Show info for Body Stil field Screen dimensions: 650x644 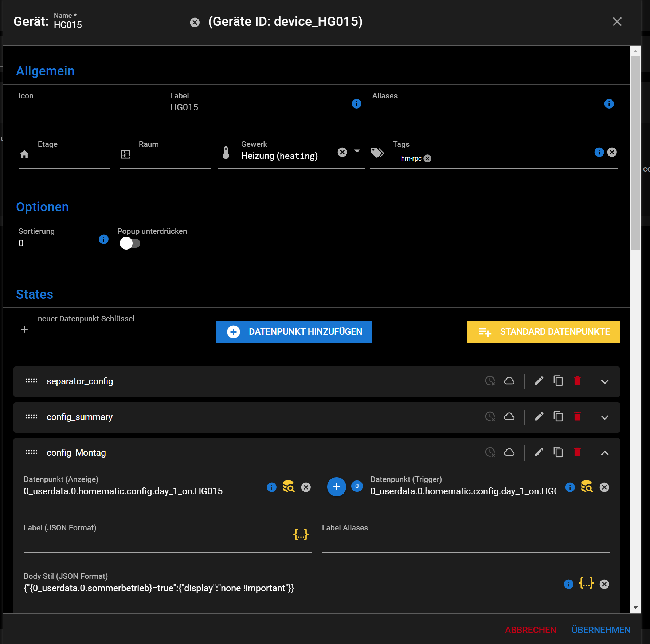(x=568, y=584)
